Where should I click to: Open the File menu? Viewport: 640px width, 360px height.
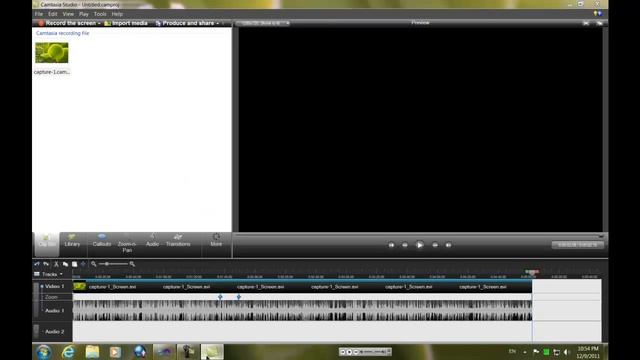[x=39, y=14]
